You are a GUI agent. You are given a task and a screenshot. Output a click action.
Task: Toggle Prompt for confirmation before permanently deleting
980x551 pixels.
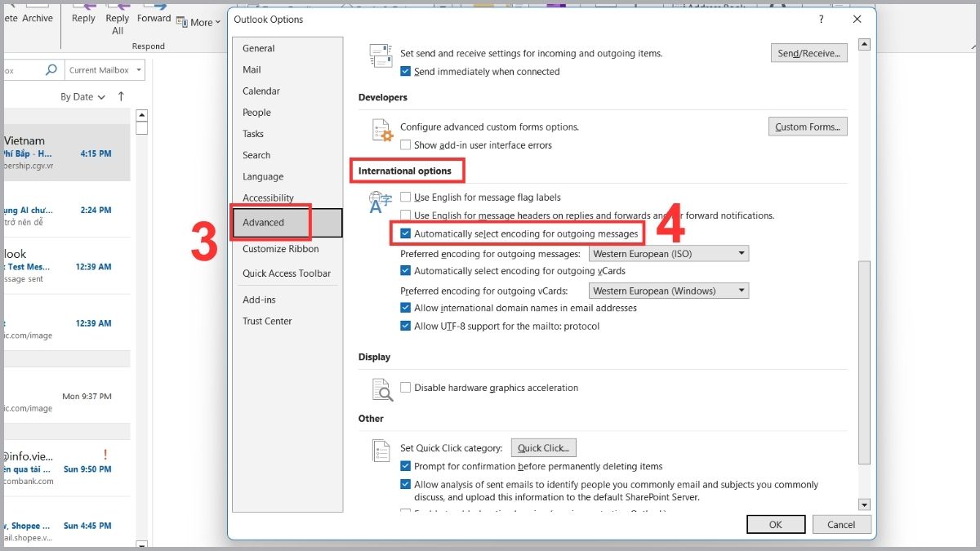pos(406,466)
